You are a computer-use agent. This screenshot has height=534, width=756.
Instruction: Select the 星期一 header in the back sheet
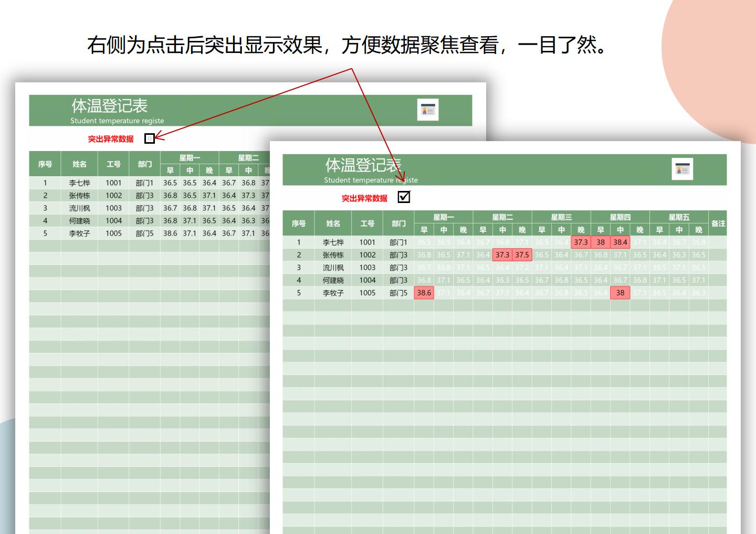pos(190,158)
